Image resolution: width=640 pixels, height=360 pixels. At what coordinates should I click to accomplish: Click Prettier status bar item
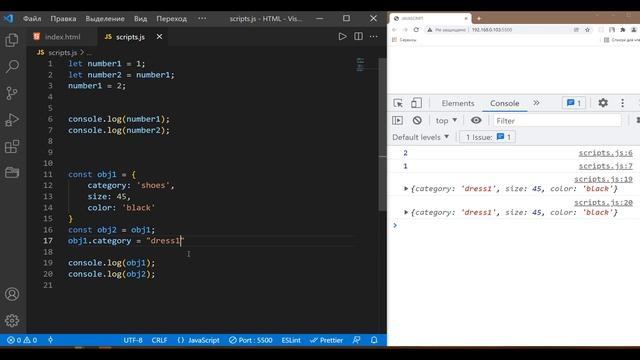(326, 340)
